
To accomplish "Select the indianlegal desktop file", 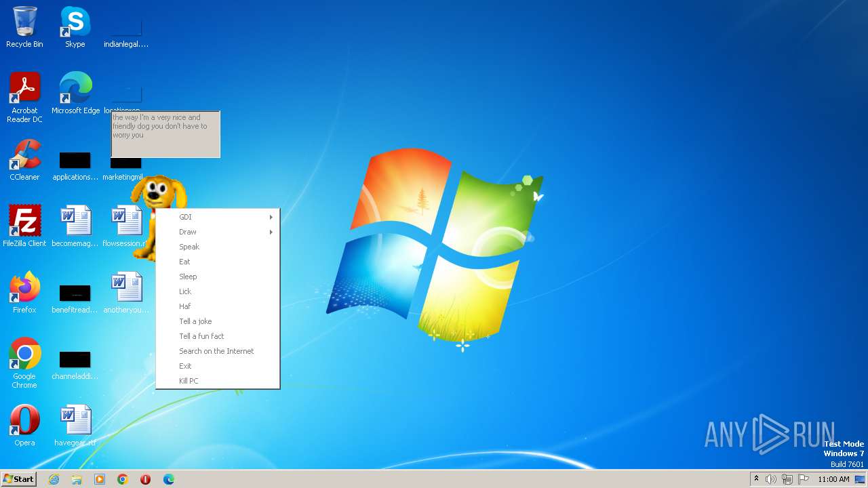I will 126,30.
